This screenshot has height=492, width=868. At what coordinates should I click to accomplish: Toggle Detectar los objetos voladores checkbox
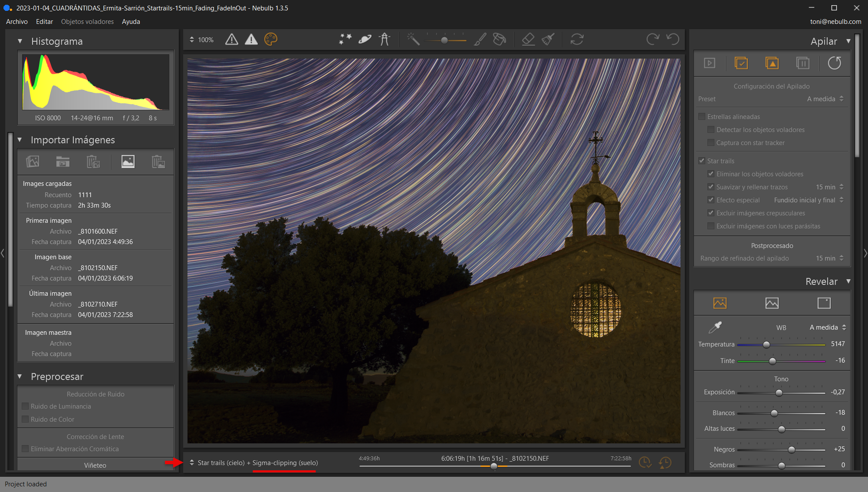click(711, 129)
